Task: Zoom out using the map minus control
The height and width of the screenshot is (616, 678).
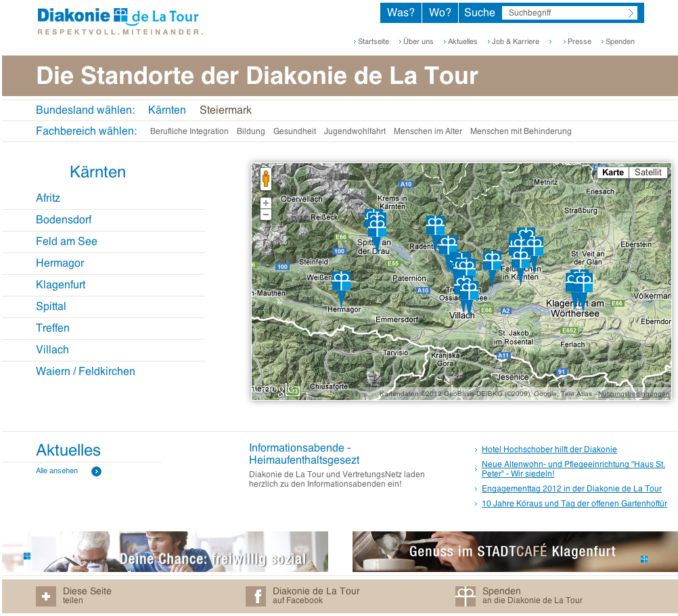Action: [266, 214]
